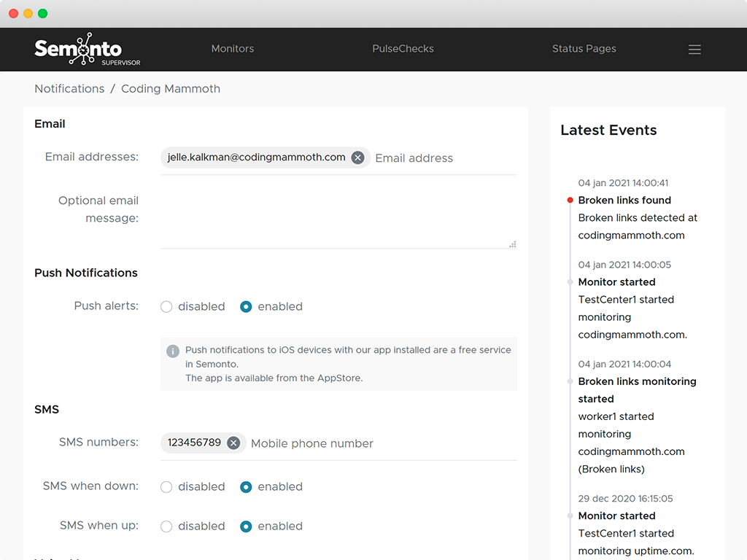Image resolution: width=747 pixels, height=560 pixels.
Task: Remove the 123456789 SMS number chip
Action: coord(233,443)
